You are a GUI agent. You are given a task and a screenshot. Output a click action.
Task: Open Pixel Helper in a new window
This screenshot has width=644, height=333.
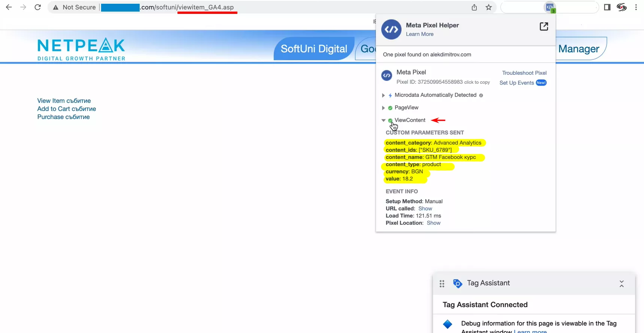pyautogui.click(x=544, y=26)
